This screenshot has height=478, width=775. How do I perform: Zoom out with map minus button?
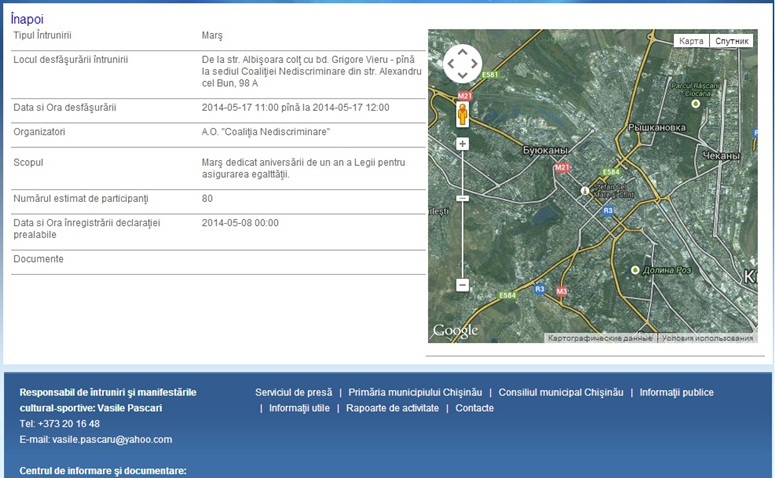pos(462,285)
